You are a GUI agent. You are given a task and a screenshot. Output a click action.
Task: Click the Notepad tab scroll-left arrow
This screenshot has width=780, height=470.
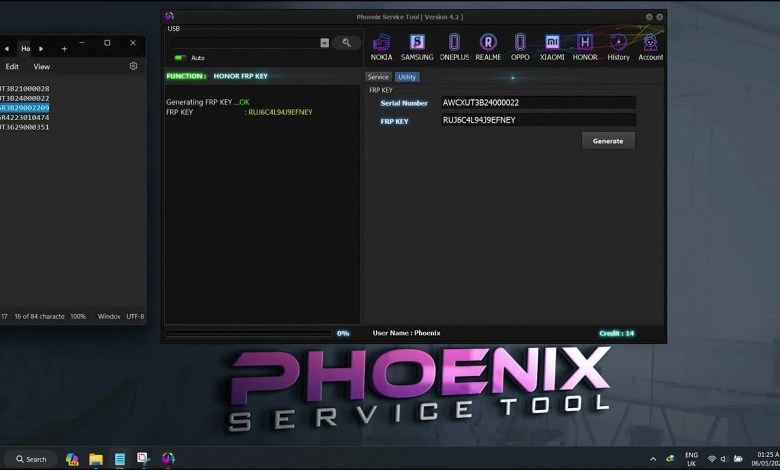coord(7,49)
